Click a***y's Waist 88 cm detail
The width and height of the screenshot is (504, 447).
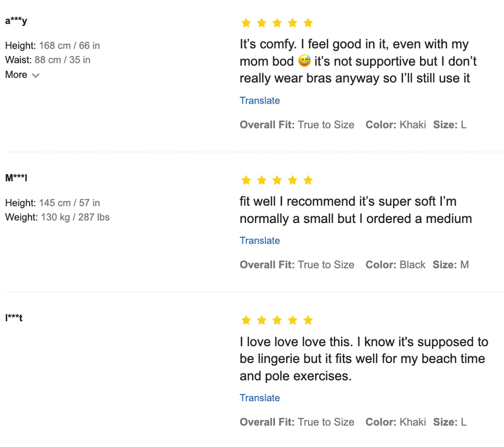[48, 60]
